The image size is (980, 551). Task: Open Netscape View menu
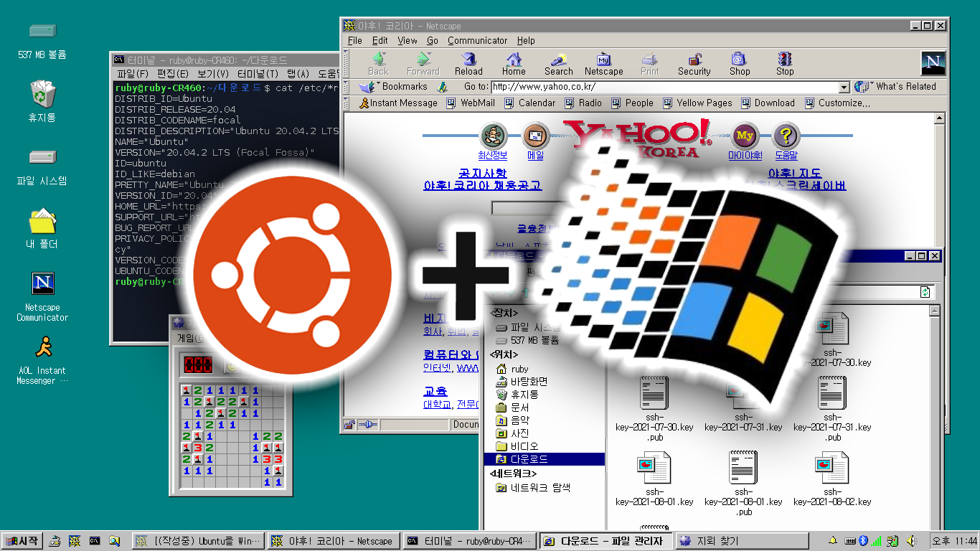[407, 41]
